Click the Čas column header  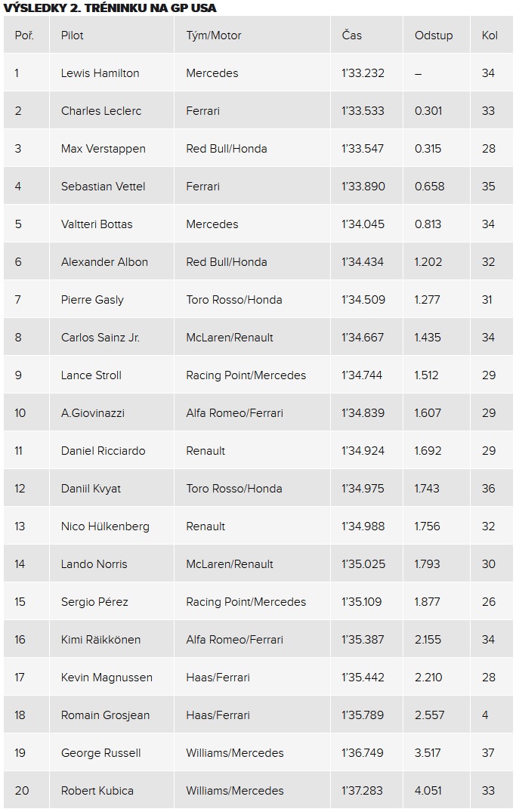[x=352, y=36]
